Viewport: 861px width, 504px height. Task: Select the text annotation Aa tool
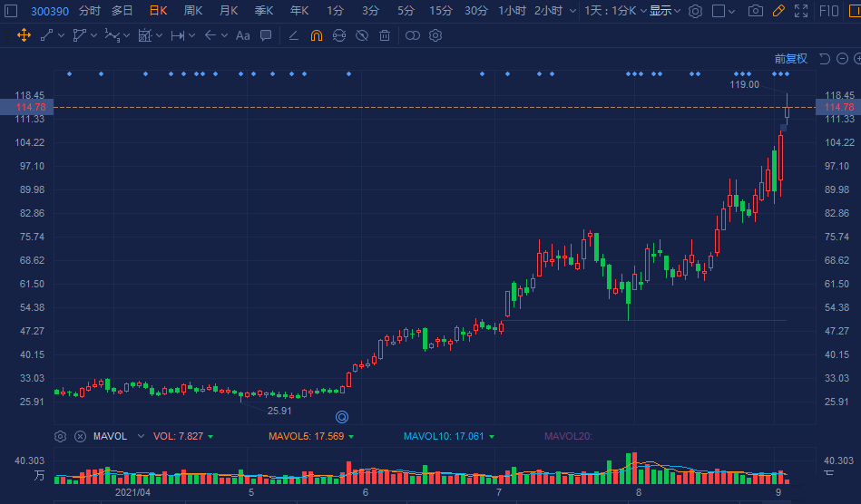(242, 35)
